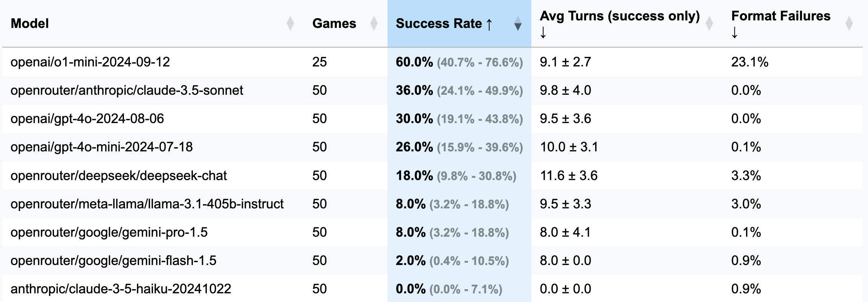Click the openrouter/google/gemini-pro-1.5 model cell
Image resolution: width=868 pixels, height=302 pixels.
(109, 232)
